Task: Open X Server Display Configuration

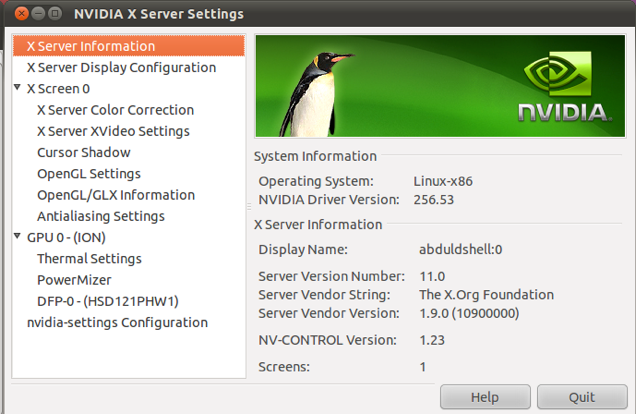Action: pyautogui.click(x=120, y=68)
